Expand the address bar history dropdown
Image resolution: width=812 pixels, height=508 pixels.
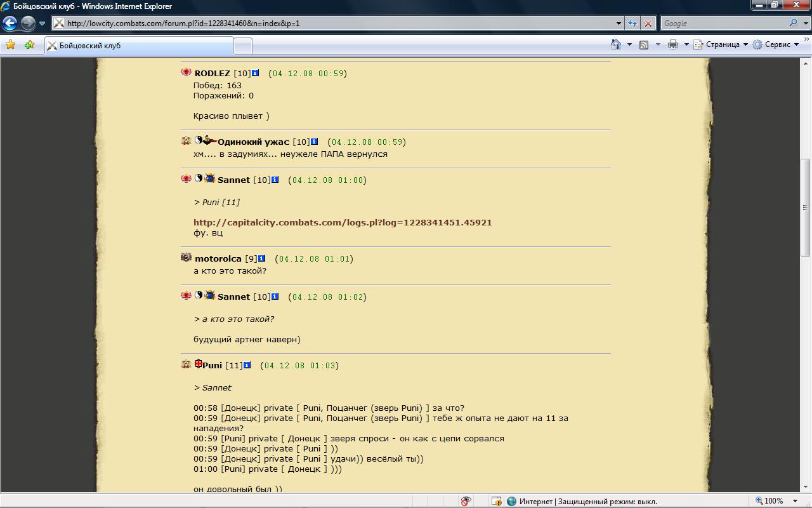point(619,23)
